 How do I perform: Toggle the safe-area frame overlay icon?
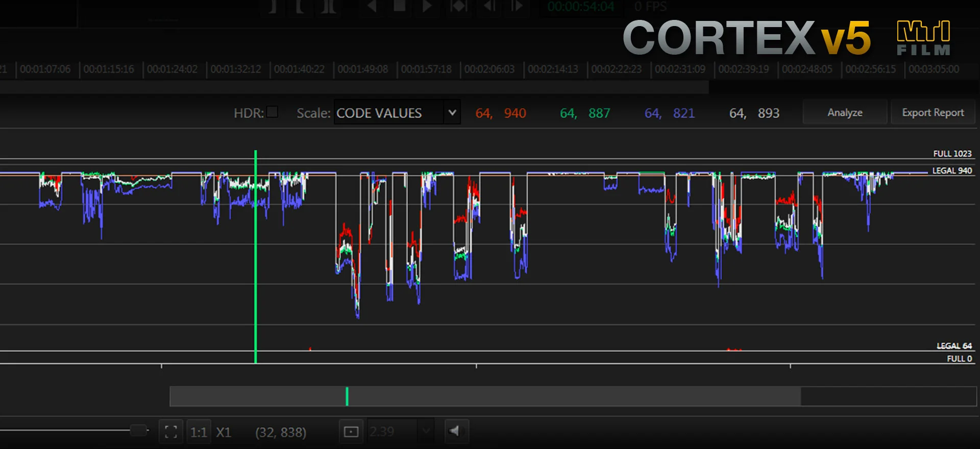(351, 432)
